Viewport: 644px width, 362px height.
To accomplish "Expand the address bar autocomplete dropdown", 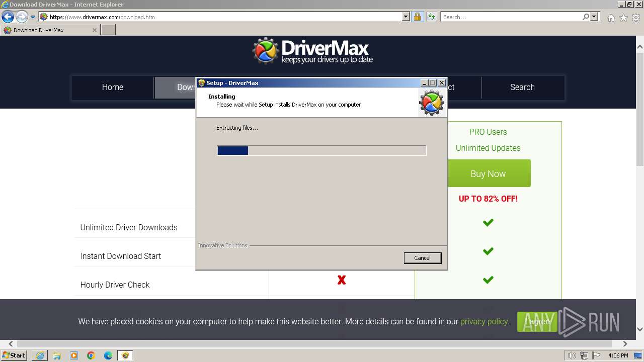I will coord(406,17).
